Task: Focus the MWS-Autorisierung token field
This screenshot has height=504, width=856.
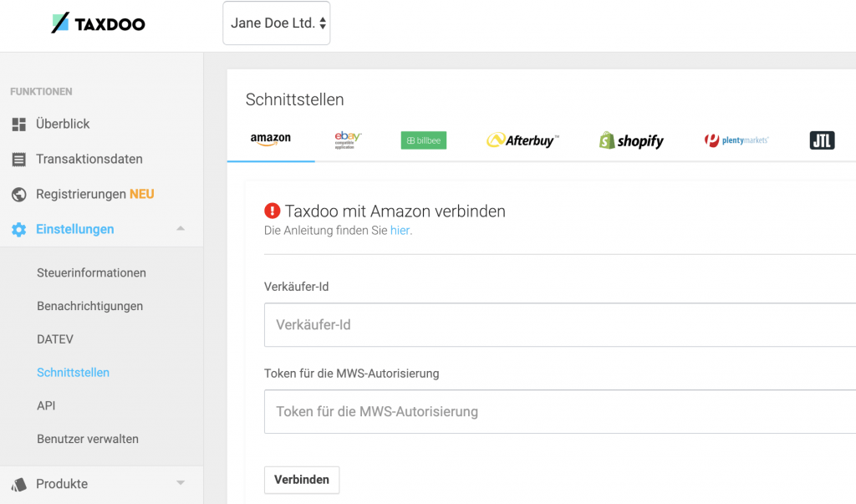Action: click(x=560, y=412)
